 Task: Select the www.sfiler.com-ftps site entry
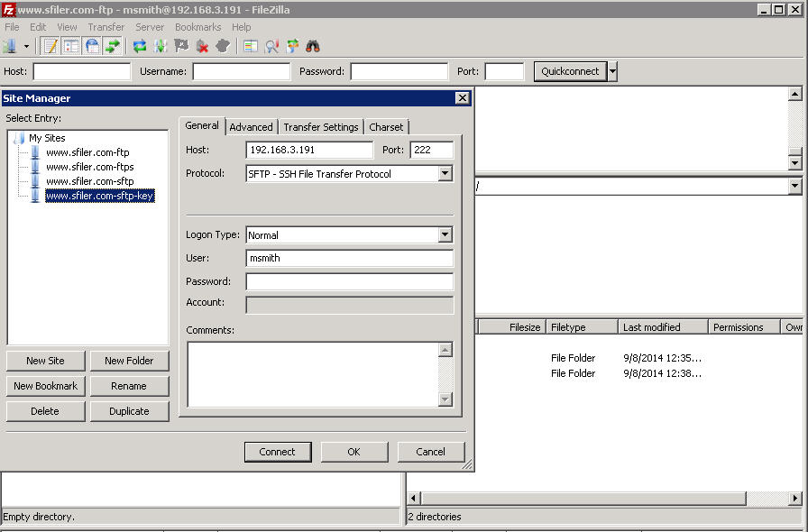tap(90, 167)
